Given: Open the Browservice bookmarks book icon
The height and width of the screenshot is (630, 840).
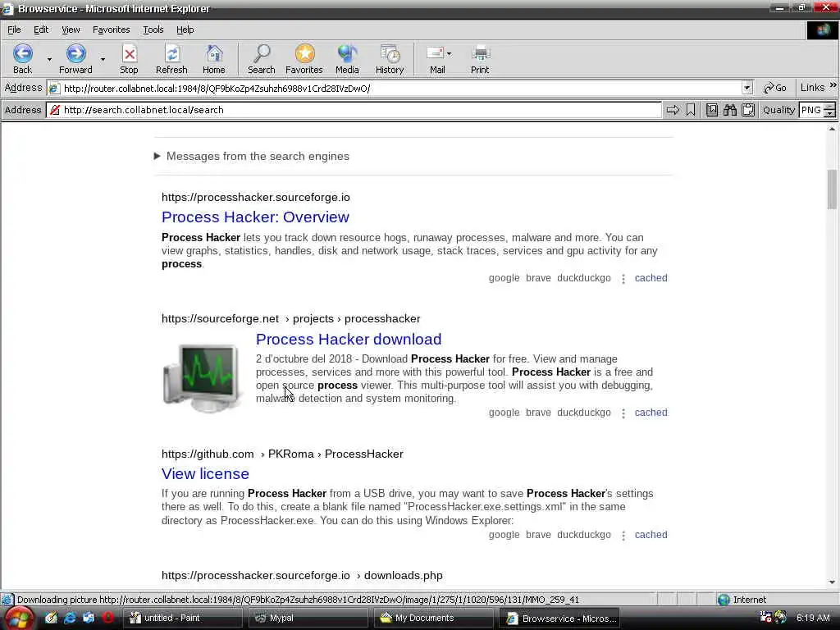Looking at the screenshot, I should (712, 110).
